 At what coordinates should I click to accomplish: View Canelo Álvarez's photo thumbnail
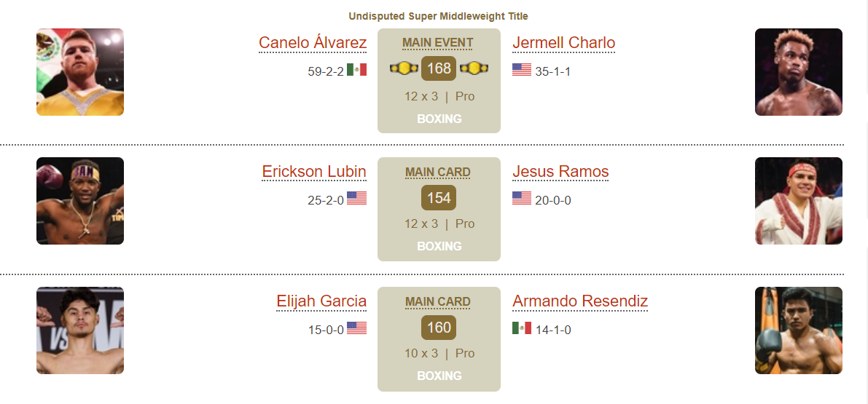[x=80, y=72]
